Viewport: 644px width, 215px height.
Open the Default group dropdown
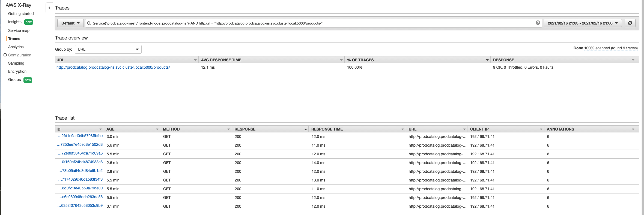click(70, 23)
